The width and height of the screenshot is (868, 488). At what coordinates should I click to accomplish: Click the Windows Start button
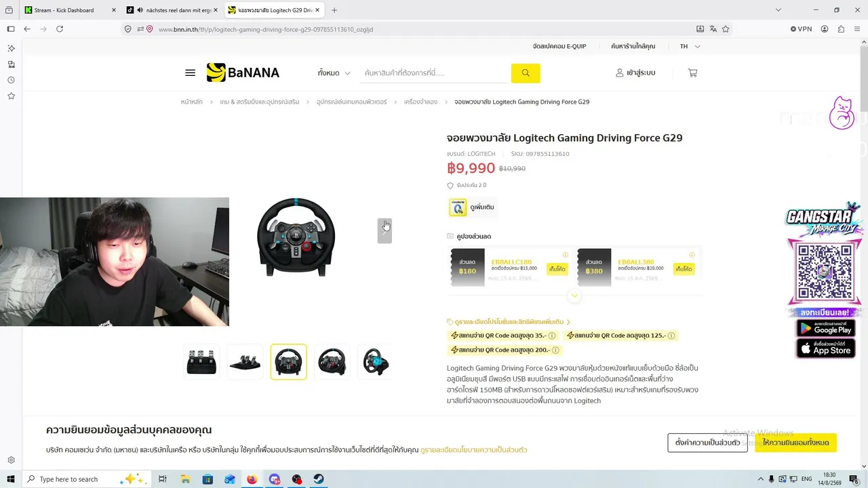11,479
